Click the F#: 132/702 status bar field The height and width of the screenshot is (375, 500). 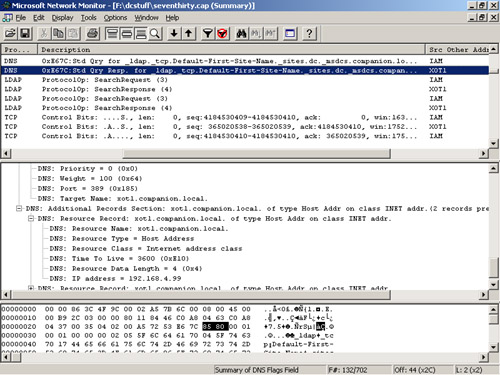(359, 370)
